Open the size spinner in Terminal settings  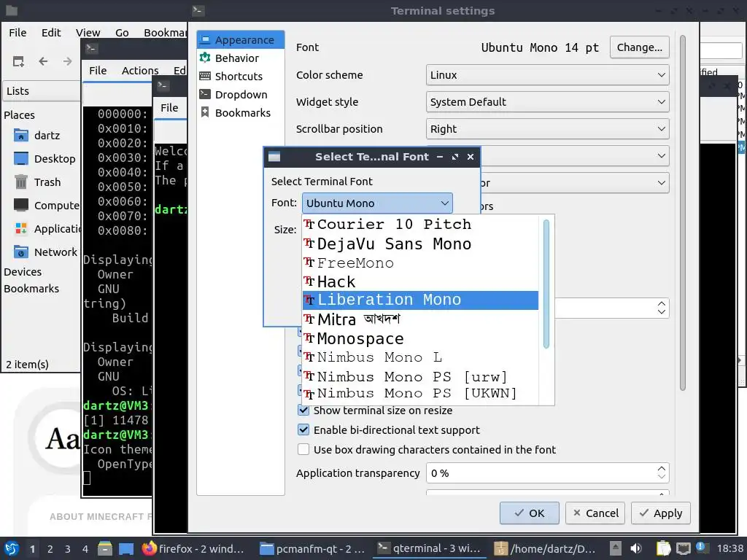(x=661, y=308)
